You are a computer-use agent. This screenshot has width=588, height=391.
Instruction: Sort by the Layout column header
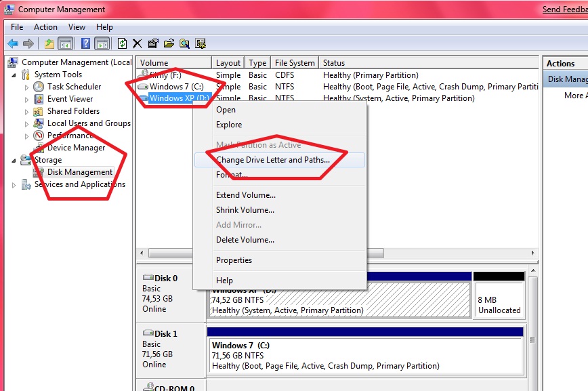point(228,62)
